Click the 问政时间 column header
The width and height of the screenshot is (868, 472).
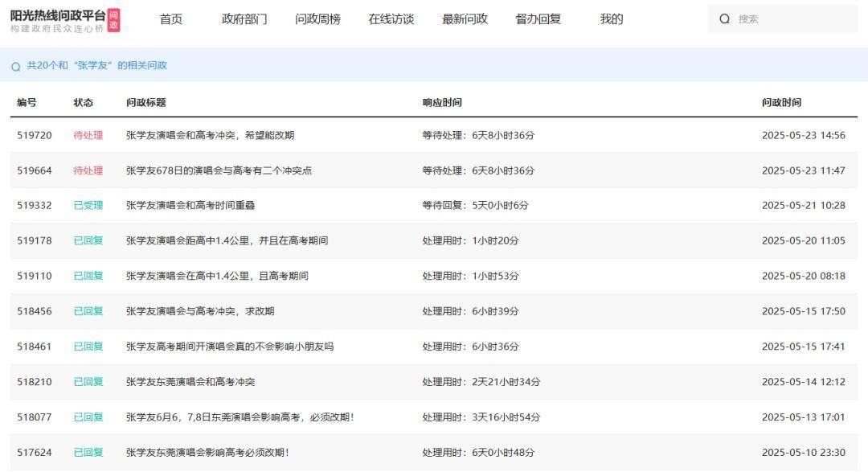click(x=781, y=102)
